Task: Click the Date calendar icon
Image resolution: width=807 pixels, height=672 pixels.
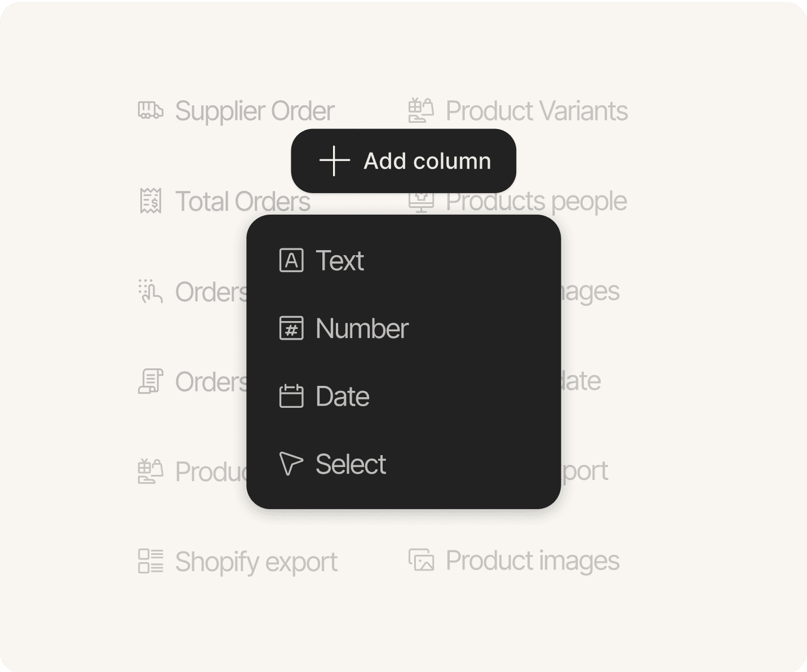Action: click(291, 397)
